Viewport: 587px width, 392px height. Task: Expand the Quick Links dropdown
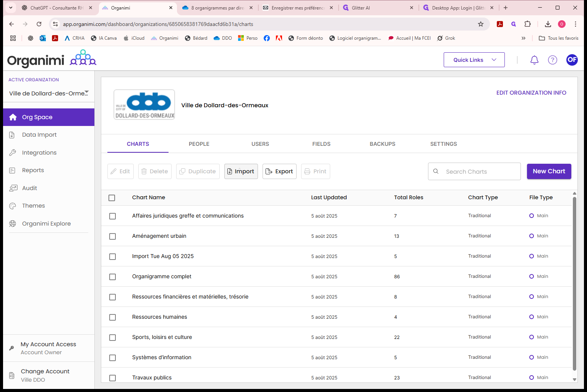(x=474, y=60)
